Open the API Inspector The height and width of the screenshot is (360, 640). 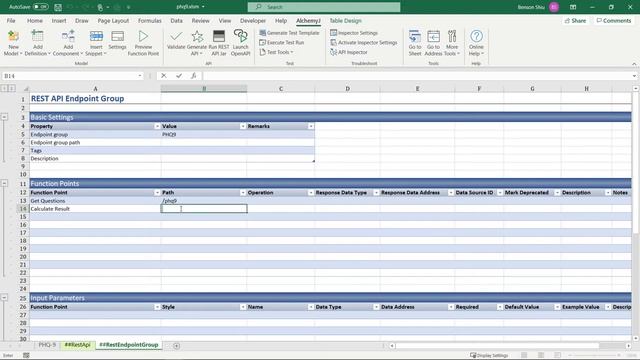(x=349, y=52)
